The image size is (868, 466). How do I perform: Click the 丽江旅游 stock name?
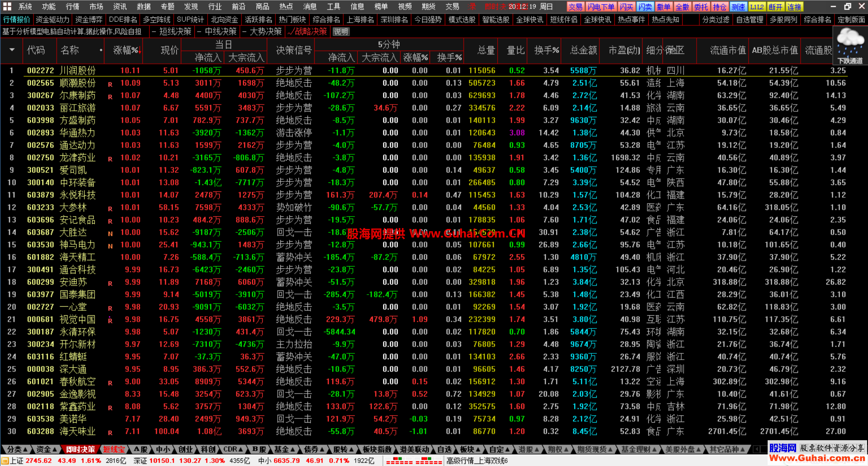tap(77, 108)
